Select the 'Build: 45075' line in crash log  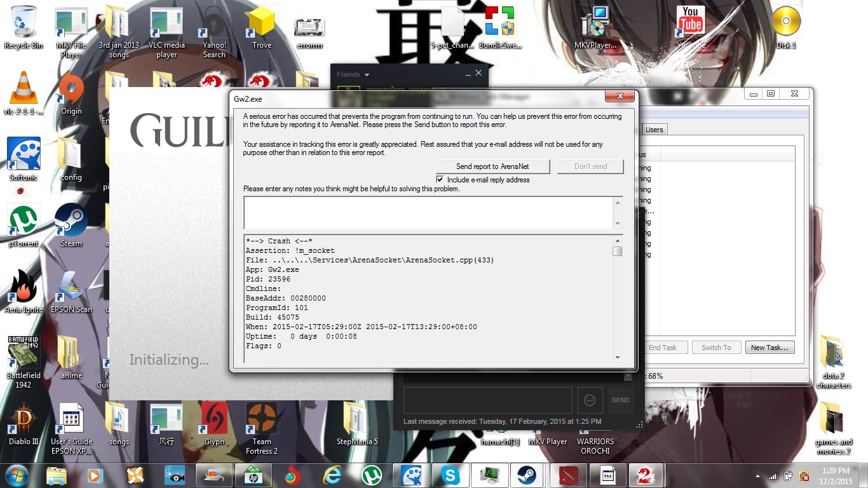point(273,317)
